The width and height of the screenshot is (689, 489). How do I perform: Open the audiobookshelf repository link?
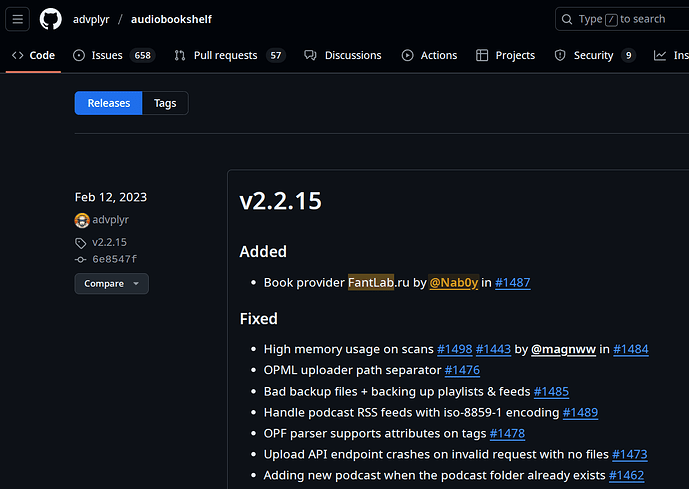click(171, 19)
